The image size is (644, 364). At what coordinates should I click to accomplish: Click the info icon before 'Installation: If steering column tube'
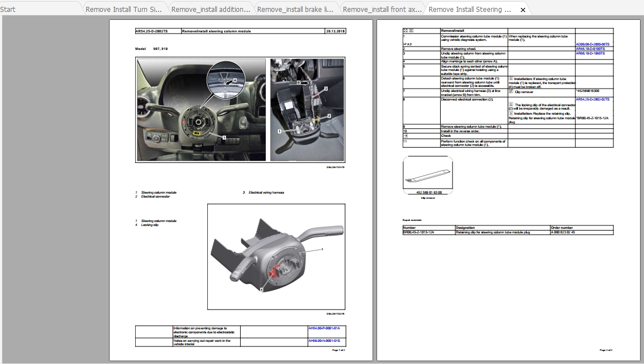coord(511,78)
